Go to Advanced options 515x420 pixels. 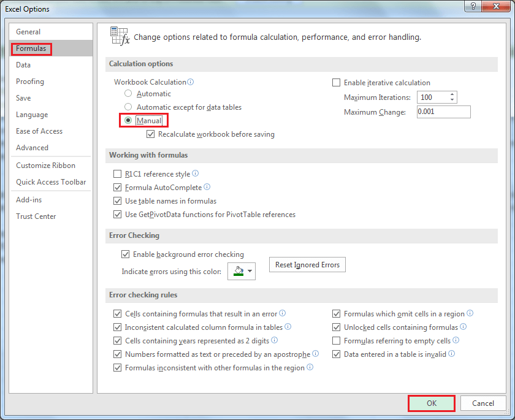(x=51, y=147)
